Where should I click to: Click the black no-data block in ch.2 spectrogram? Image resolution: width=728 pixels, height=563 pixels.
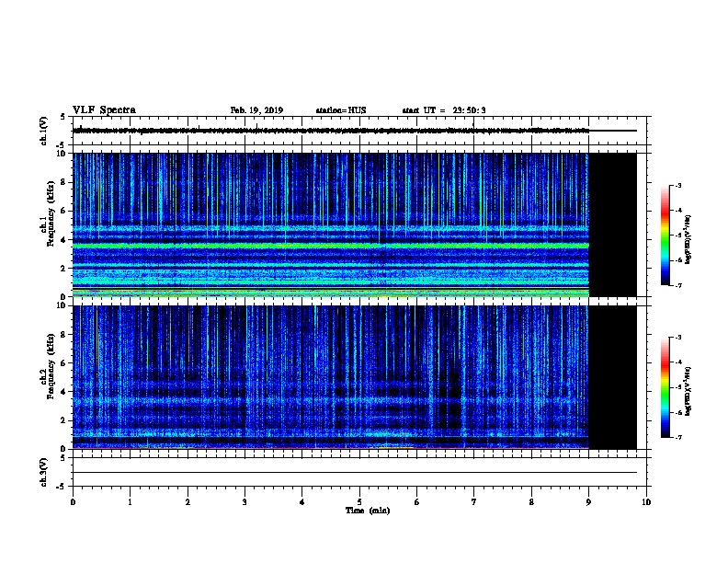point(613,377)
